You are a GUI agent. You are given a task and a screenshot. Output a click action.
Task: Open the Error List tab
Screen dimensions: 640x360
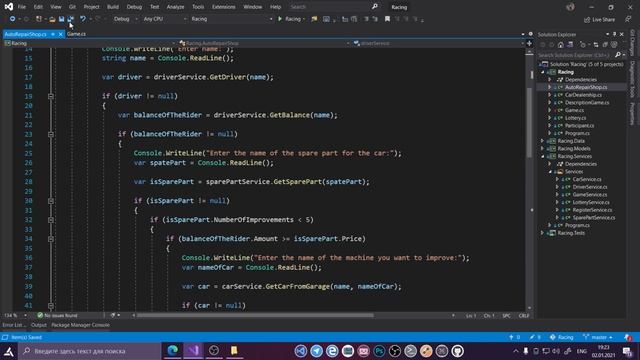pyautogui.click(x=13, y=325)
